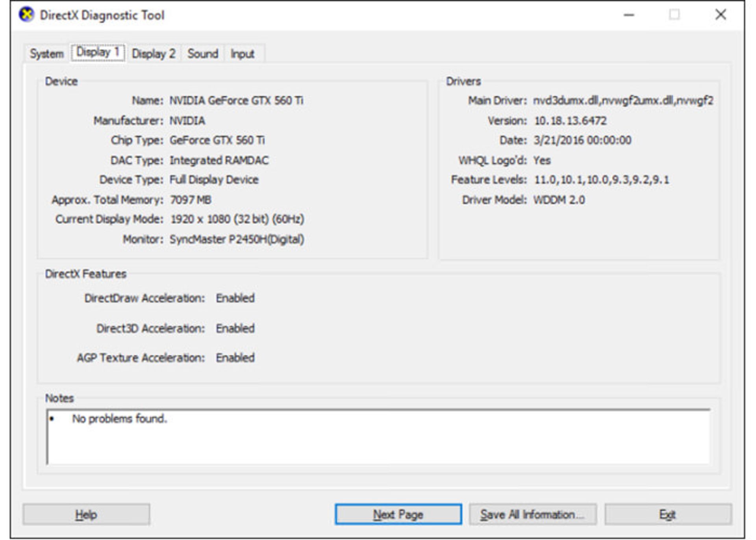Click the DirectDraw Acceleration Enabled value
756x540 pixels.
coord(235,298)
